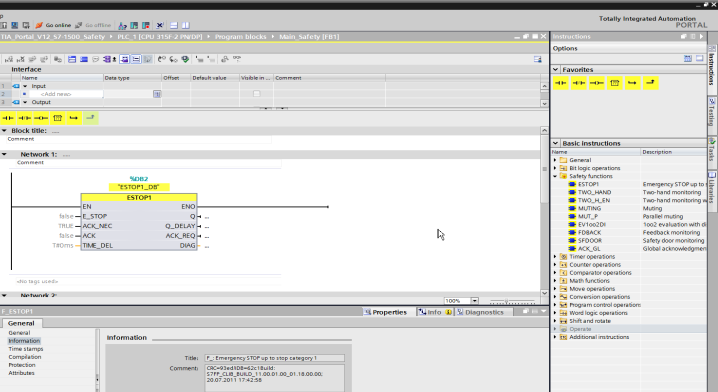Toggle the network comments display icon
718x392 pixels.
[x=136, y=59]
